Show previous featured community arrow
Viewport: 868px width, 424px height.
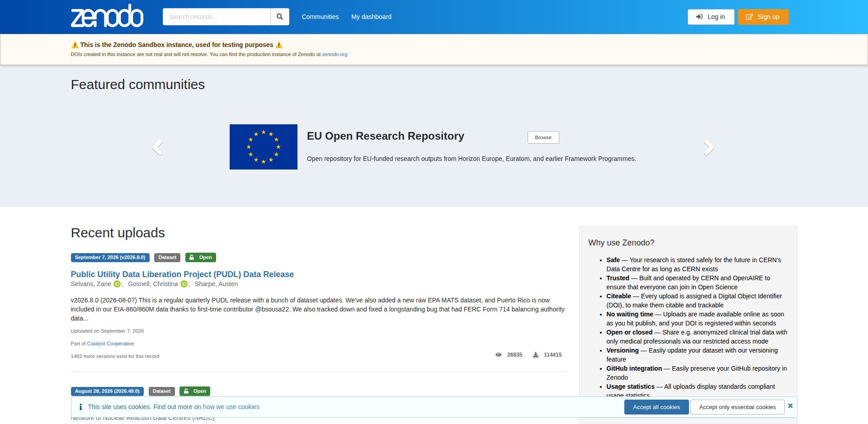tap(157, 147)
